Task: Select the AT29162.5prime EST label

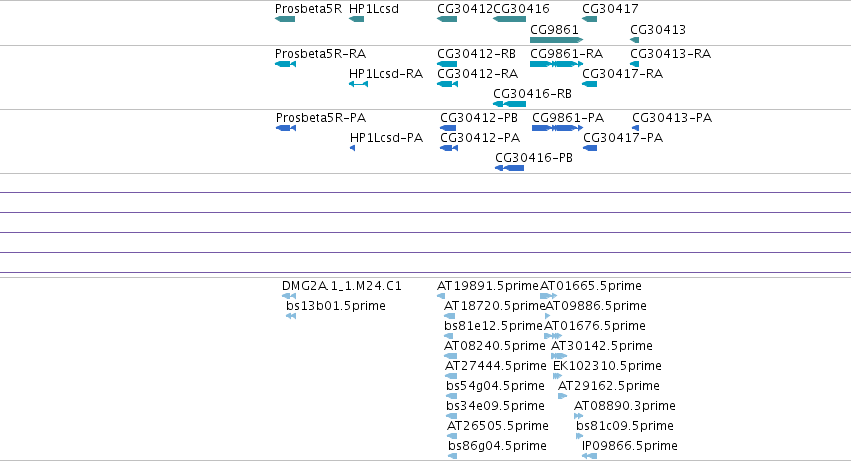Action: click(x=609, y=386)
